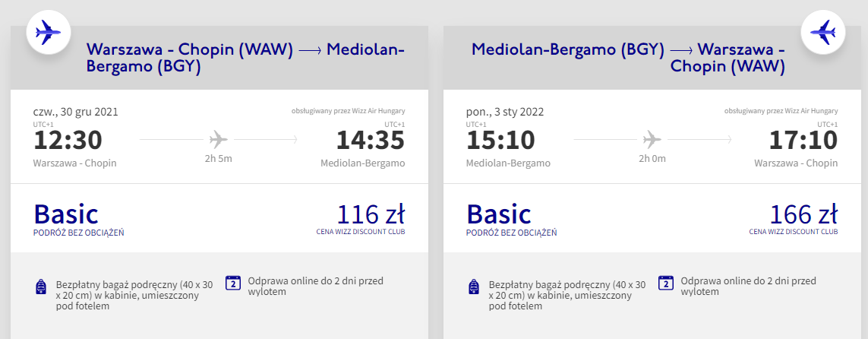This screenshot has width=868, height=339.
Task: Click the online check-in calendar icon in the outbound card
Action: (x=234, y=283)
